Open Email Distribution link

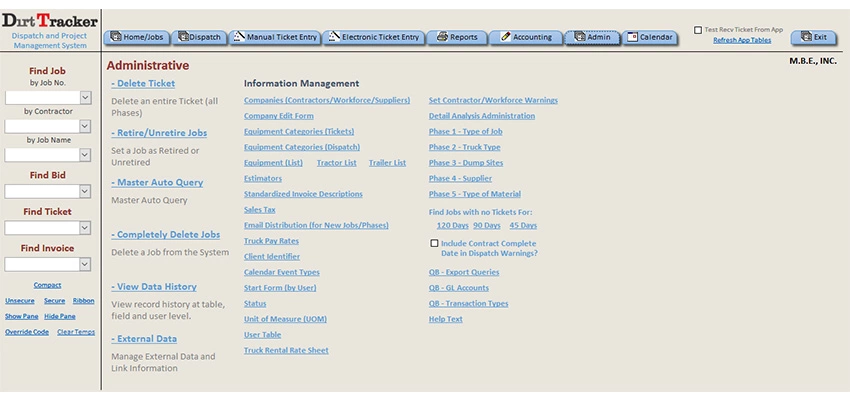tap(316, 225)
